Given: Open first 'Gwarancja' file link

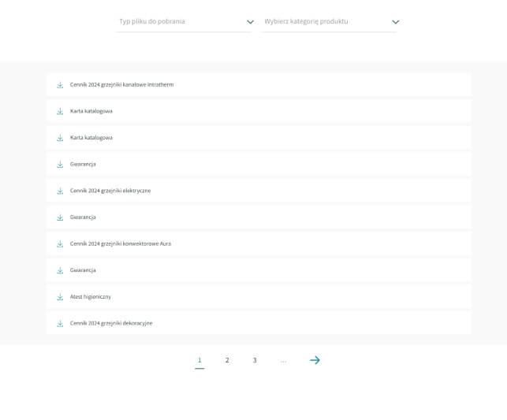Looking at the screenshot, I should click(x=83, y=164).
